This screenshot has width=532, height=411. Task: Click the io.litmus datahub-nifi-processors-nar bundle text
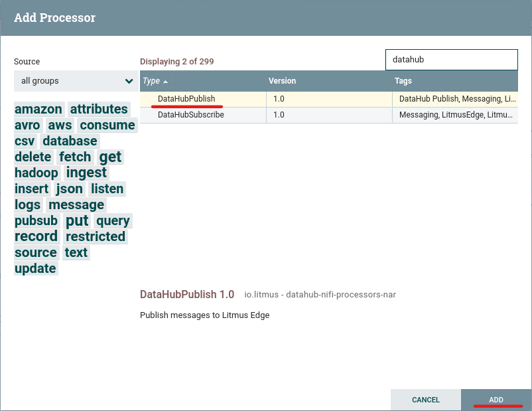coord(320,295)
